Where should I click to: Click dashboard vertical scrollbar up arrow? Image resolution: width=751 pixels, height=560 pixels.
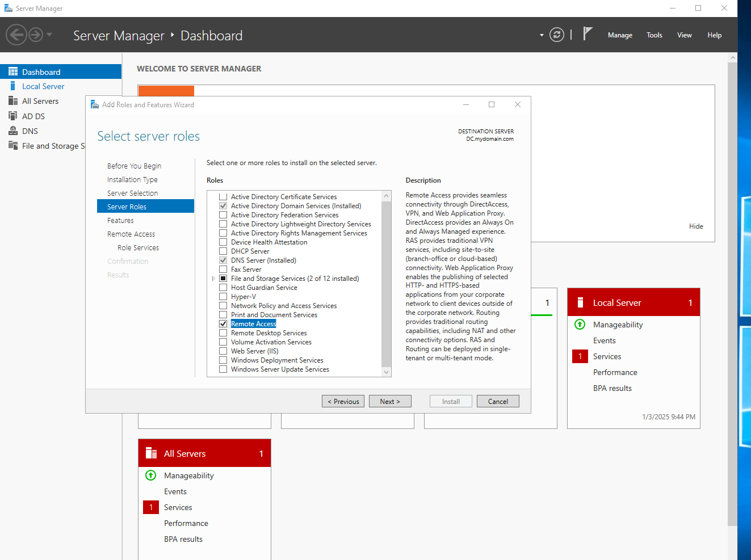tap(732, 57)
